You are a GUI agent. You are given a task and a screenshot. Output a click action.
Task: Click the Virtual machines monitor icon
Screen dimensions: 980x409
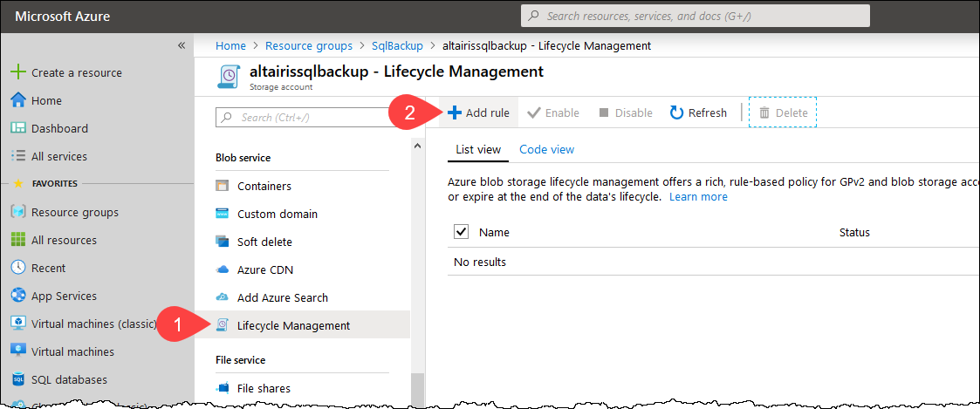click(x=18, y=351)
